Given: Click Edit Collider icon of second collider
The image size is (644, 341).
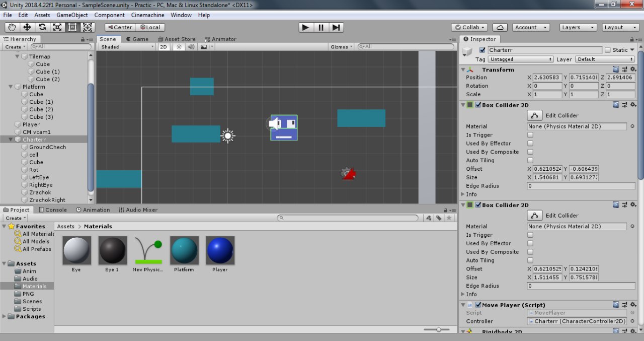Looking at the screenshot, I should coord(534,215).
